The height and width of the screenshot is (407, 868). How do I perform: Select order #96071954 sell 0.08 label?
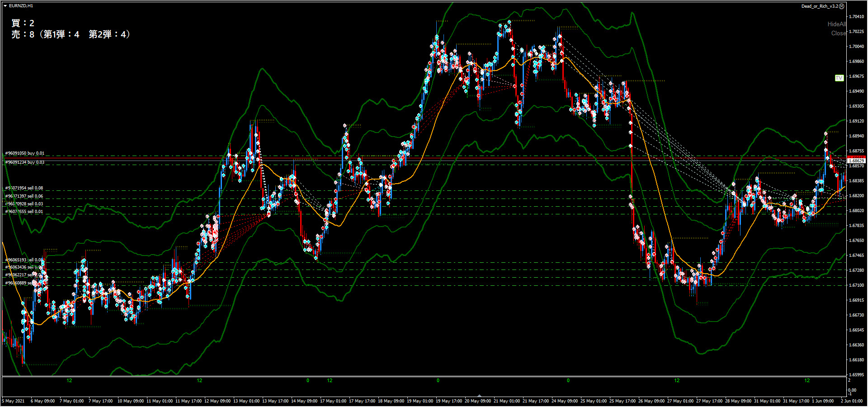24,188
